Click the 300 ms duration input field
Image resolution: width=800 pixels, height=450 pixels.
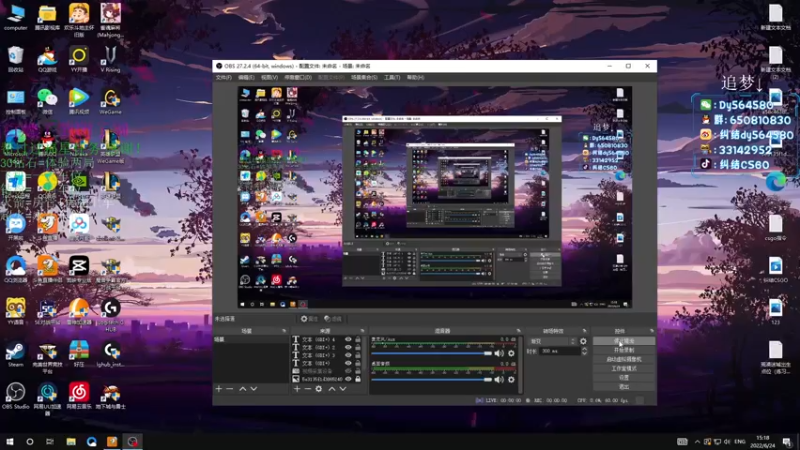pyautogui.click(x=559, y=351)
